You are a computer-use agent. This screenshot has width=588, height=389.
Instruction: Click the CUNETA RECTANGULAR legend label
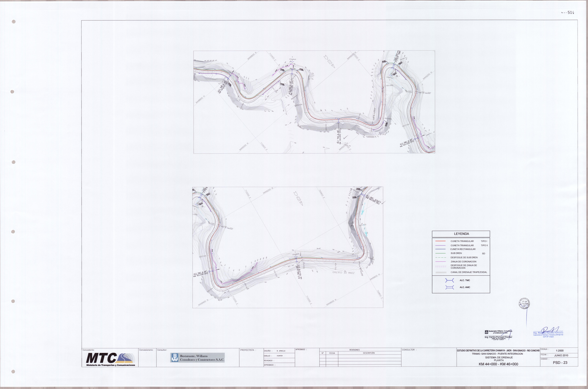(463, 249)
